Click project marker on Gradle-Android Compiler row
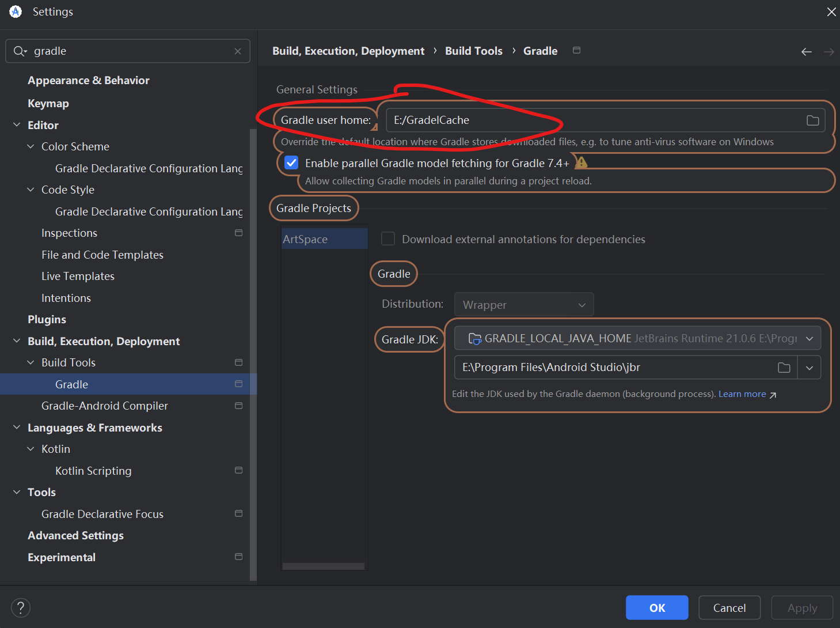 pyautogui.click(x=238, y=406)
